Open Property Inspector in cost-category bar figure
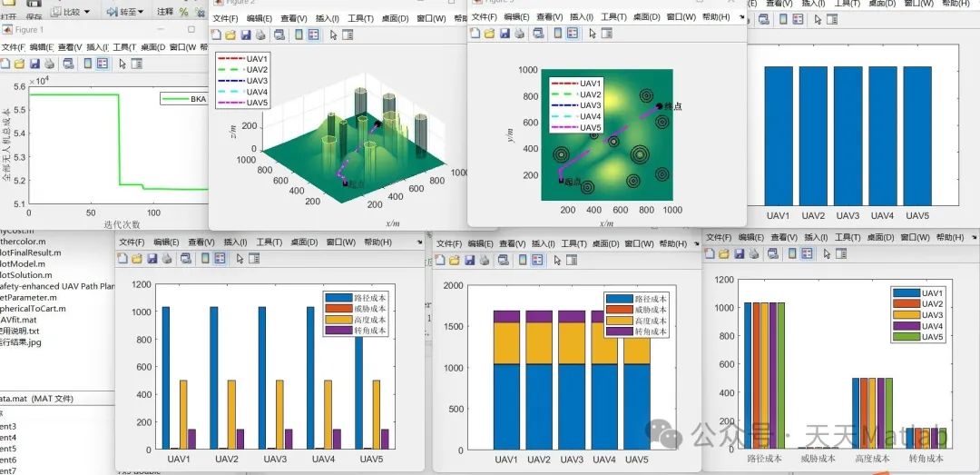Viewport: 980px width, 475px height. tap(842, 253)
